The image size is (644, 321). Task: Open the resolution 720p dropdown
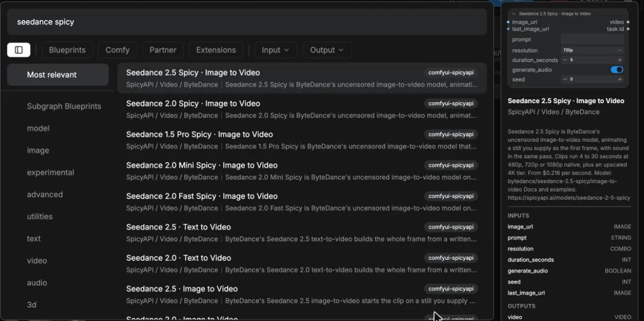tap(592, 50)
